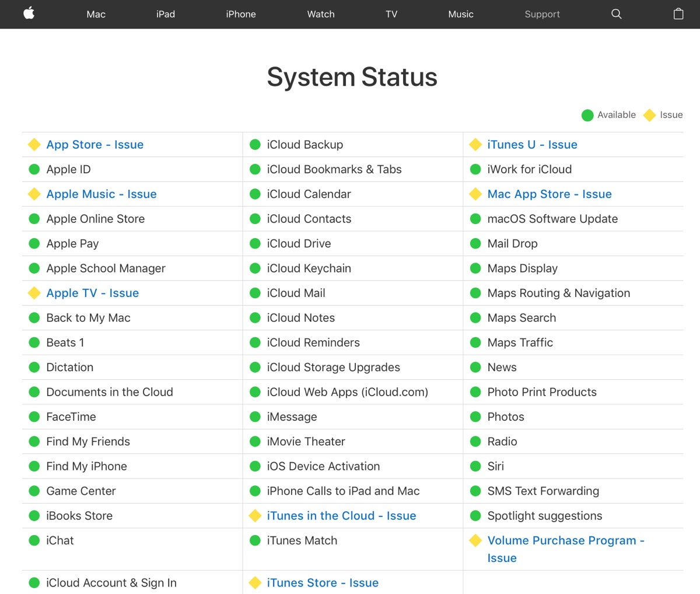Viewport: 700px width, 594px height.
Task: Click the Apple logo in navigation bar
Action: tap(28, 14)
